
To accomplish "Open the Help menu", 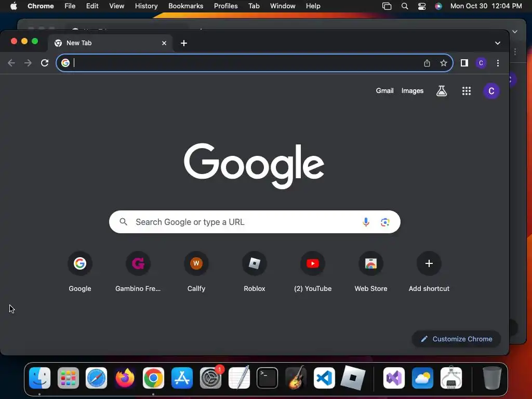I will click(x=313, y=6).
